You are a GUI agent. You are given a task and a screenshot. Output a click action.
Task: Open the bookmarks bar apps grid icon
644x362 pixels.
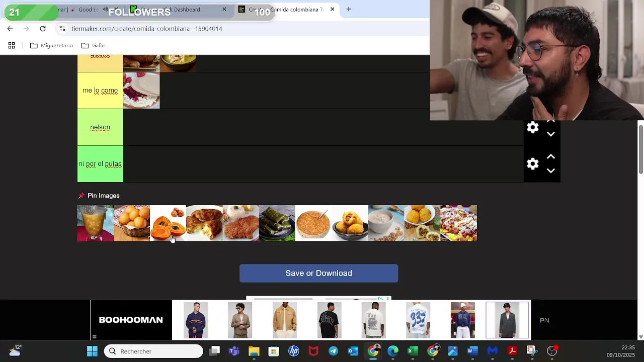12,45
